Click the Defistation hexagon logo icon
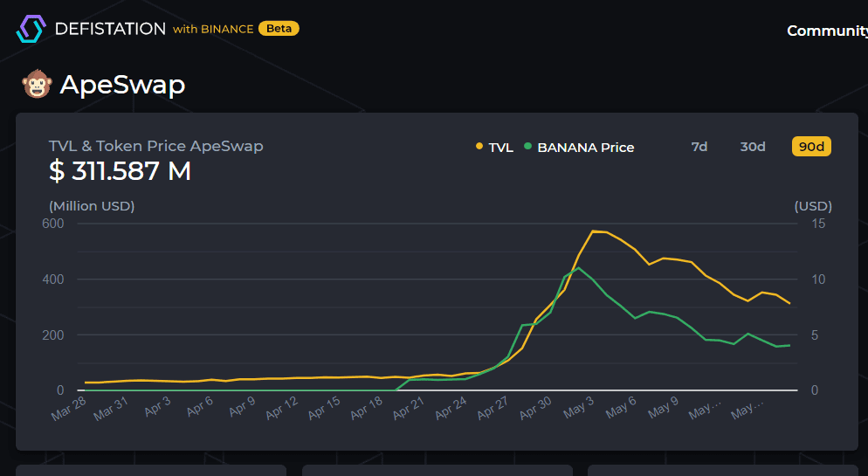868x476 pixels. [30, 29]
